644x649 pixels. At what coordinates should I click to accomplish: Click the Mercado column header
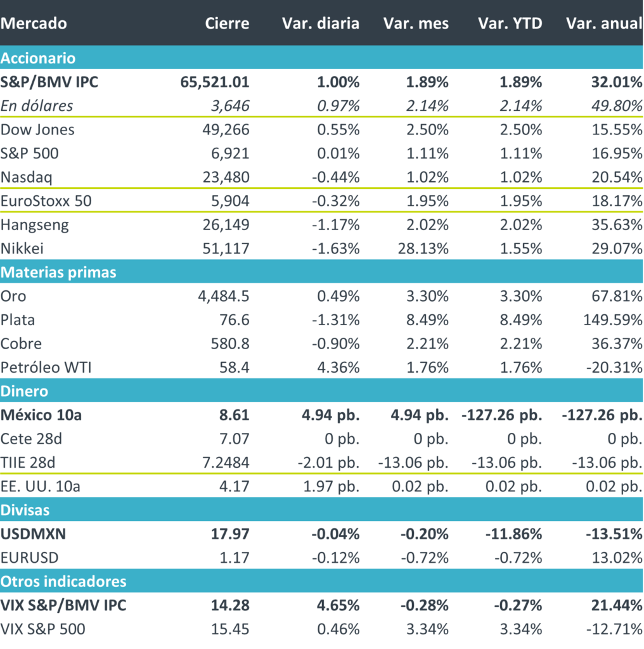tap(34, 23)
